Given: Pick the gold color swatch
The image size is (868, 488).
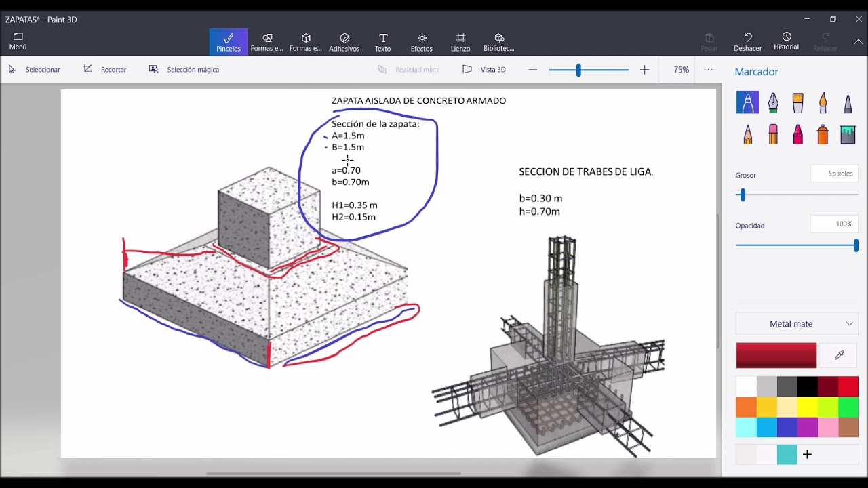Looking at the screenshot, I should pos(767,407).
